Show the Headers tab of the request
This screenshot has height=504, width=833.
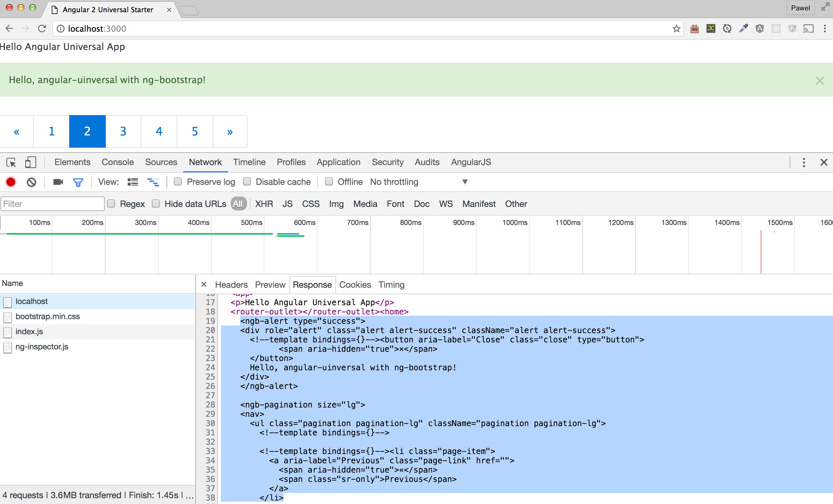click(231, 285)
